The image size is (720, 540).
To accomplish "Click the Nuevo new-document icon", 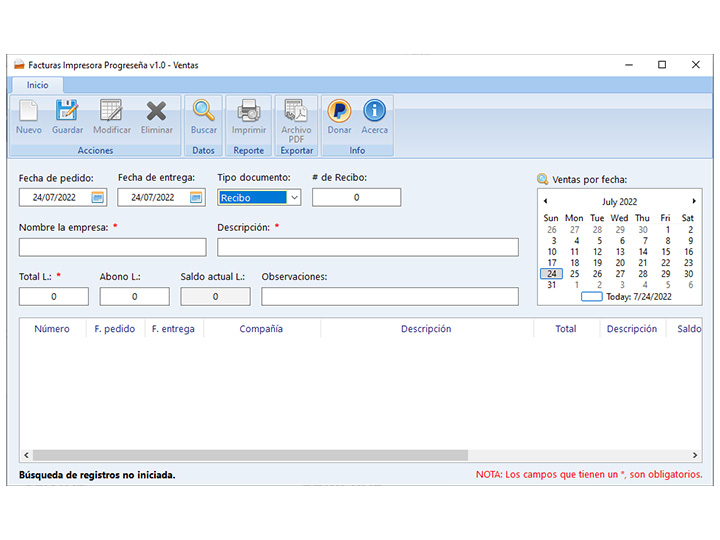I will click(x=29, y=112).
